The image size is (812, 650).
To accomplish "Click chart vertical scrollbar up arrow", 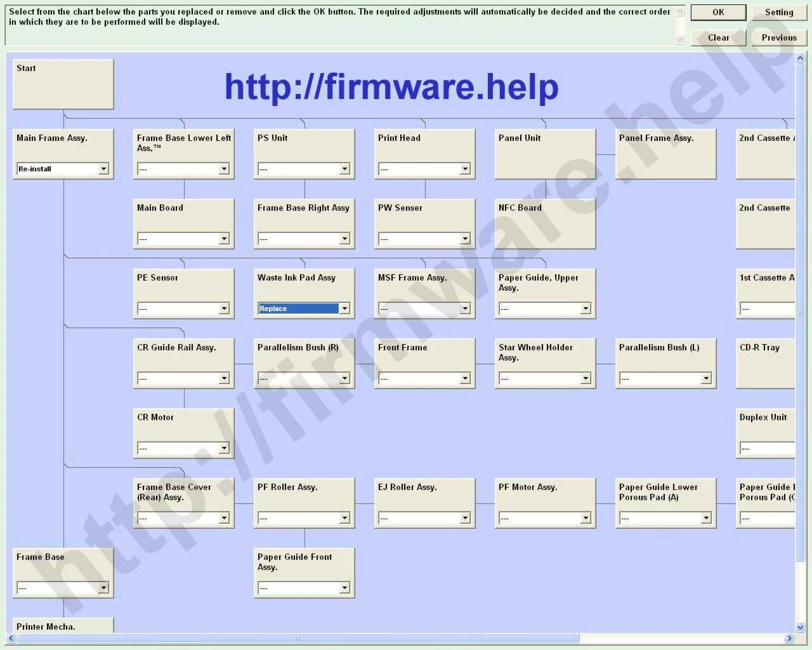I will [x=800, y=58].
